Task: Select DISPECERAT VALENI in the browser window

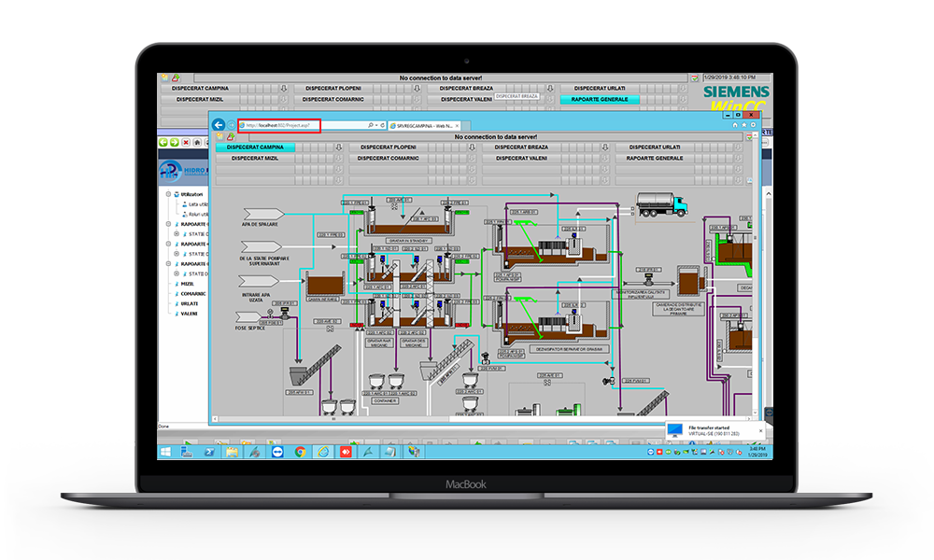Action: [522, 159]
